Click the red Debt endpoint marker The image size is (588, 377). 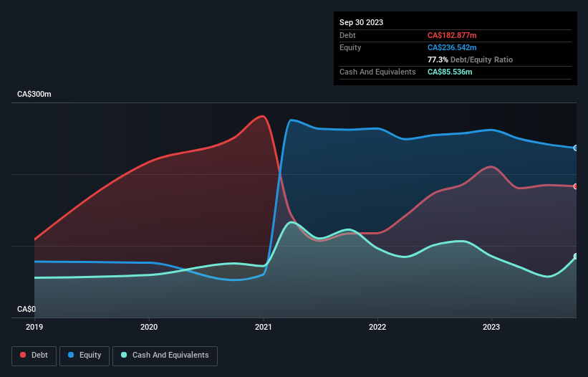tap(576, 186)
